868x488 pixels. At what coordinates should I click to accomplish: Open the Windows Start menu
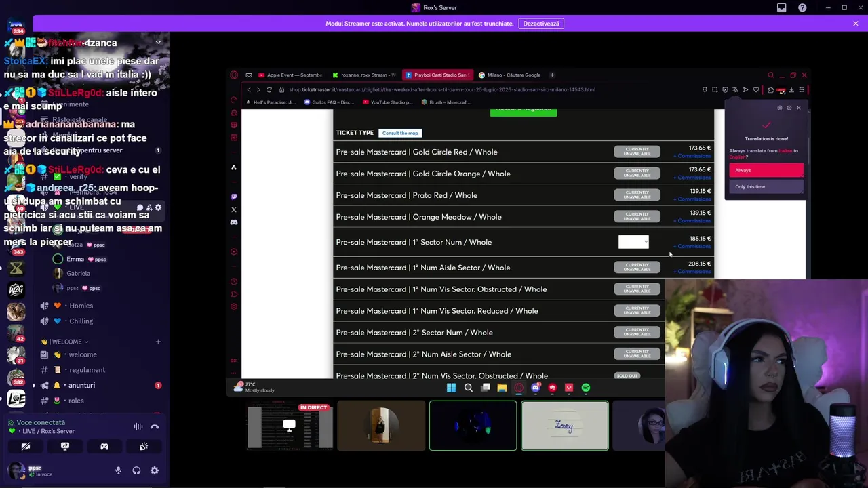[x=451, y=388]
